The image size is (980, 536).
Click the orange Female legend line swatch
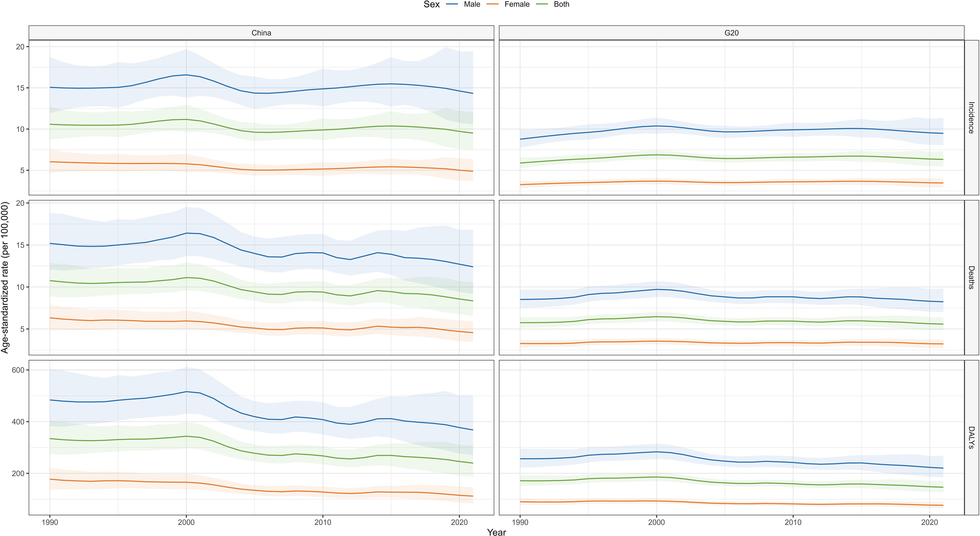coord(492,4)
